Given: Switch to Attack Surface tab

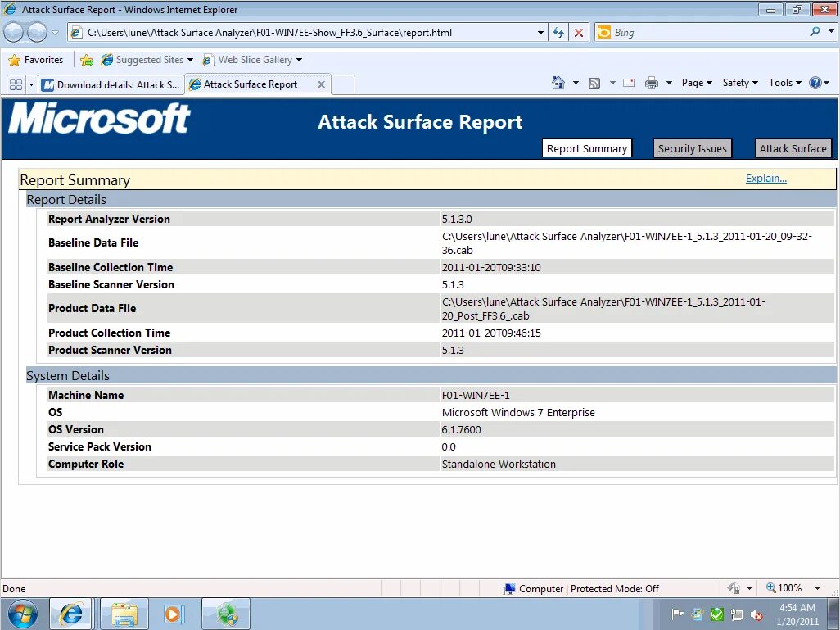Looking at the screenshot, I should [x=793, y=148].
